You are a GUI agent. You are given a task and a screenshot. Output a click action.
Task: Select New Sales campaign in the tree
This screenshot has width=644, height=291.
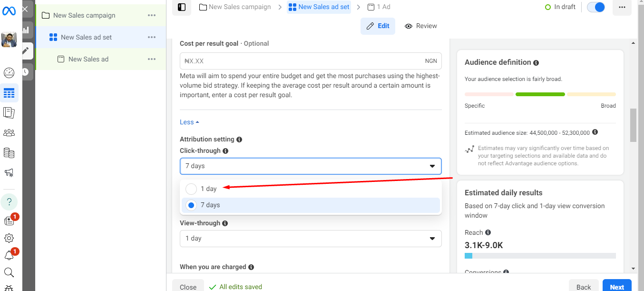tap(84, 15)
